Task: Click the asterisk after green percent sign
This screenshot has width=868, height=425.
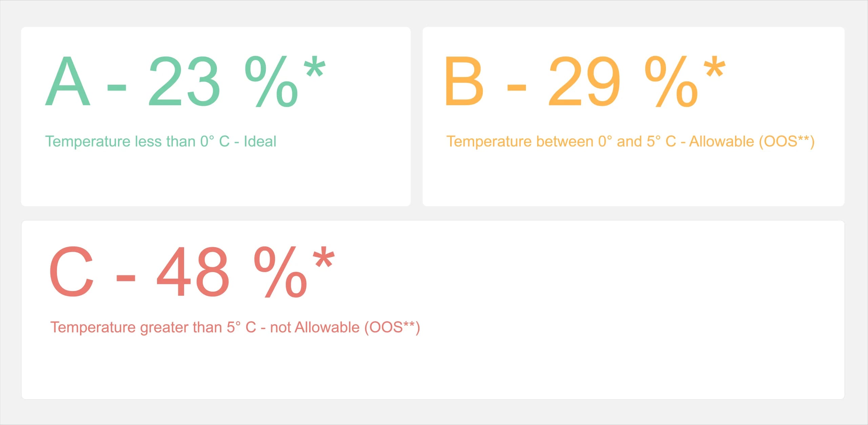Action: point(315,66)
